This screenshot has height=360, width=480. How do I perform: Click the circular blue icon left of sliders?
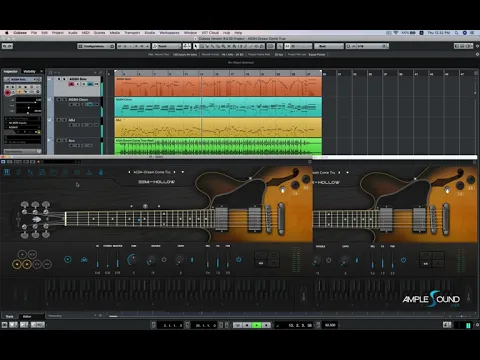68,259
